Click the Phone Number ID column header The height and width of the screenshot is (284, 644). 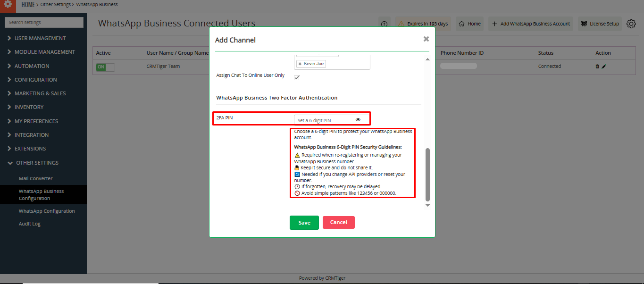[462, 53]
